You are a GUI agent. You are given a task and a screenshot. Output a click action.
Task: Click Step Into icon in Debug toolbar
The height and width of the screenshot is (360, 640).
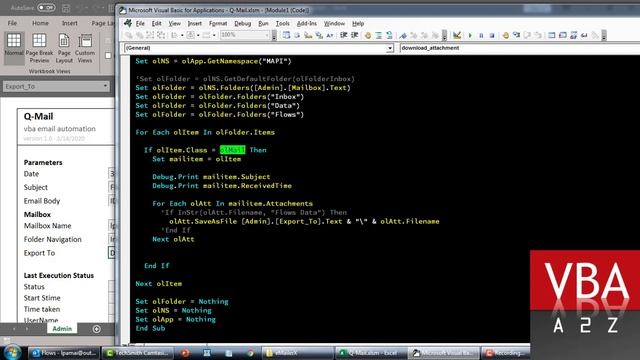[x=516, y=36]
